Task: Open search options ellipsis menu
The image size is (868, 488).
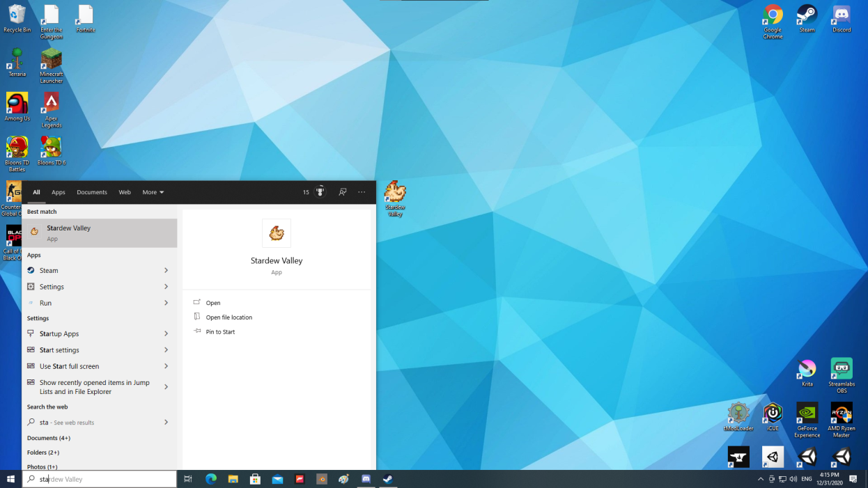Action: [362, 192]
